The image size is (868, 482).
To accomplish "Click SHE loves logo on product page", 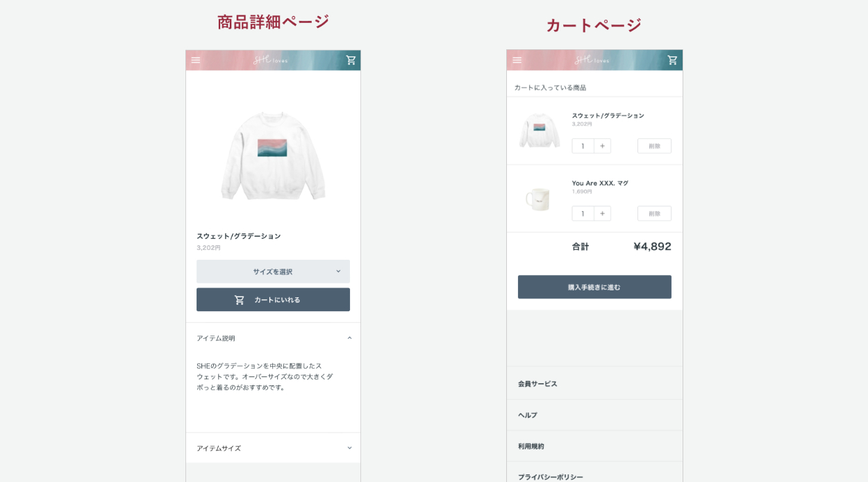I will (x=271, y=60).
